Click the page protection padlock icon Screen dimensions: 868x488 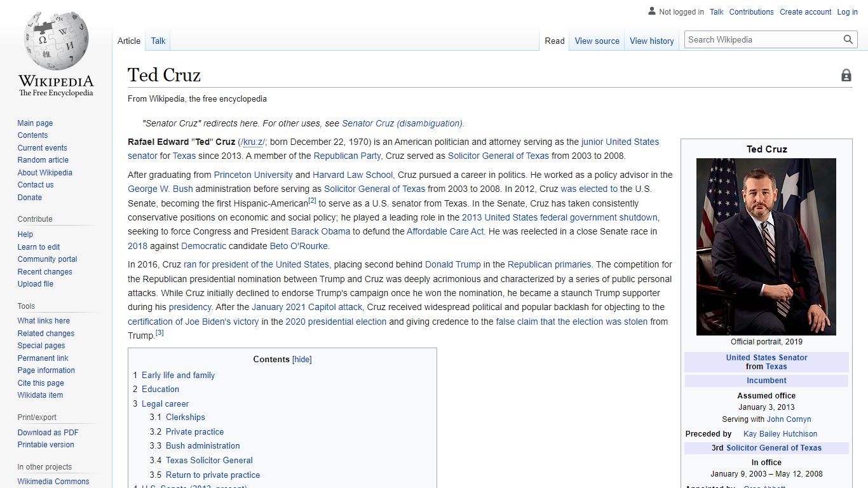tap(846, 75)
